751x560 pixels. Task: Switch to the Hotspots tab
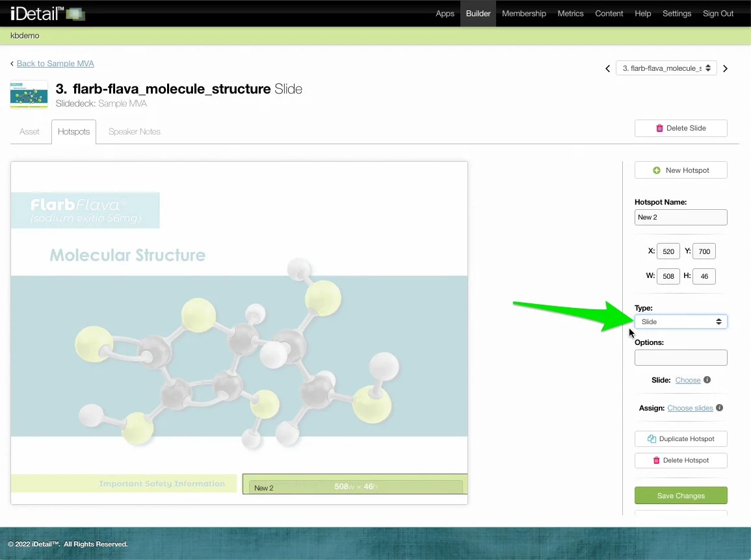73,132
